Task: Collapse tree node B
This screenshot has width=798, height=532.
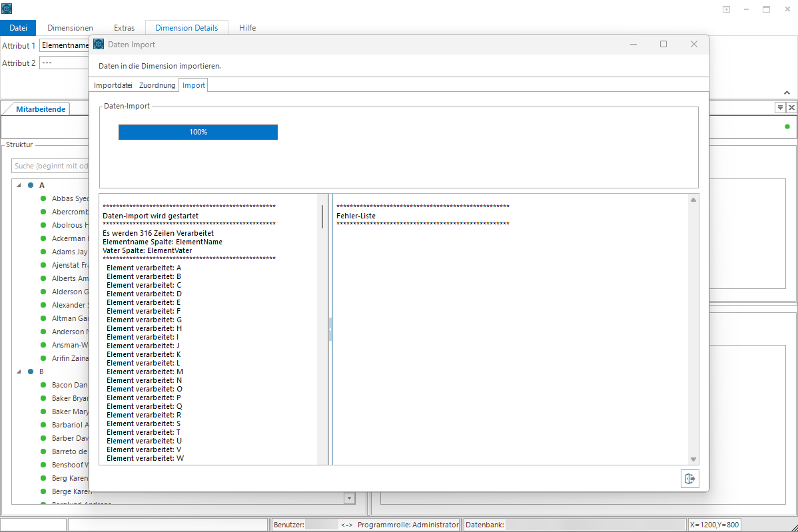Action: 19,372
